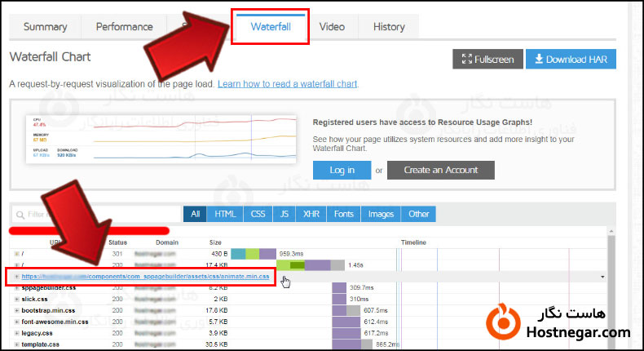Viewport: 644px width, 351px height.
Task: Filter requests by XHR
Action: 311,214
